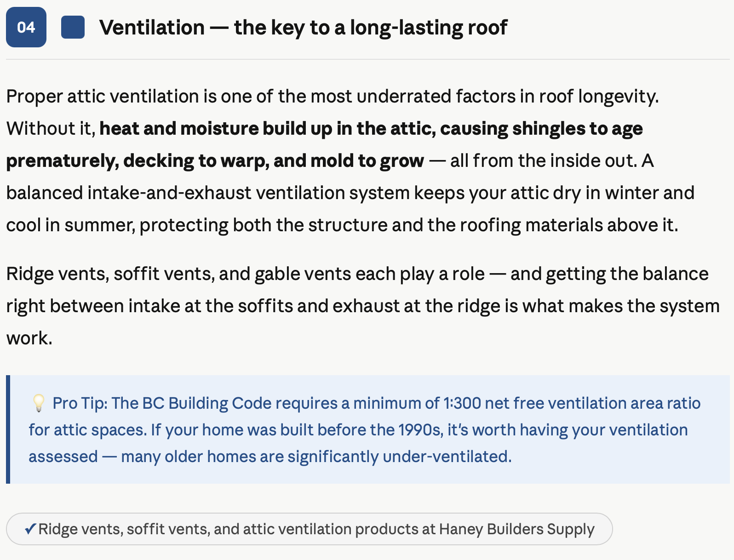This screenshot has width=734, height=560.
Task: Click the word 'work.' ending the second paragraph
Action: [29, 338]
